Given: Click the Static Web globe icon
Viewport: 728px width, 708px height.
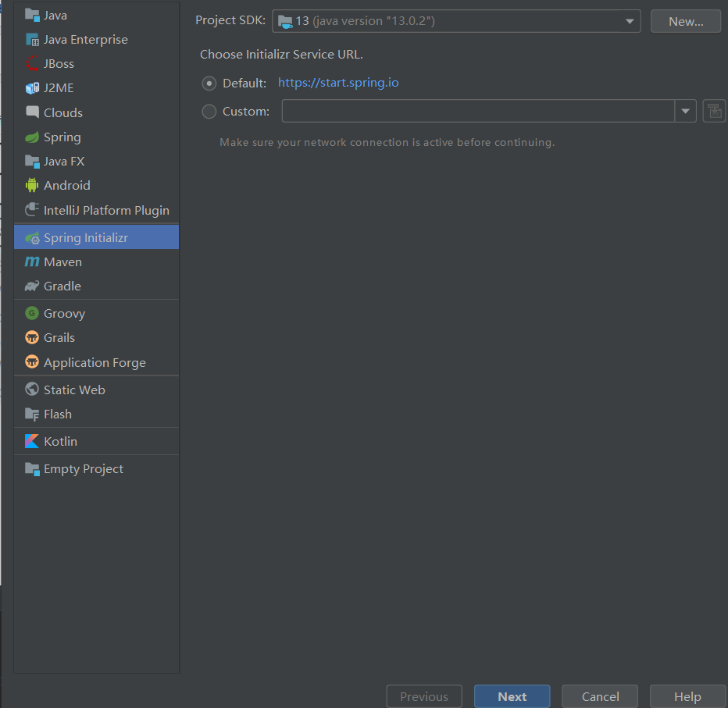Looking at the screenshot, I should [x=32, y=390].
